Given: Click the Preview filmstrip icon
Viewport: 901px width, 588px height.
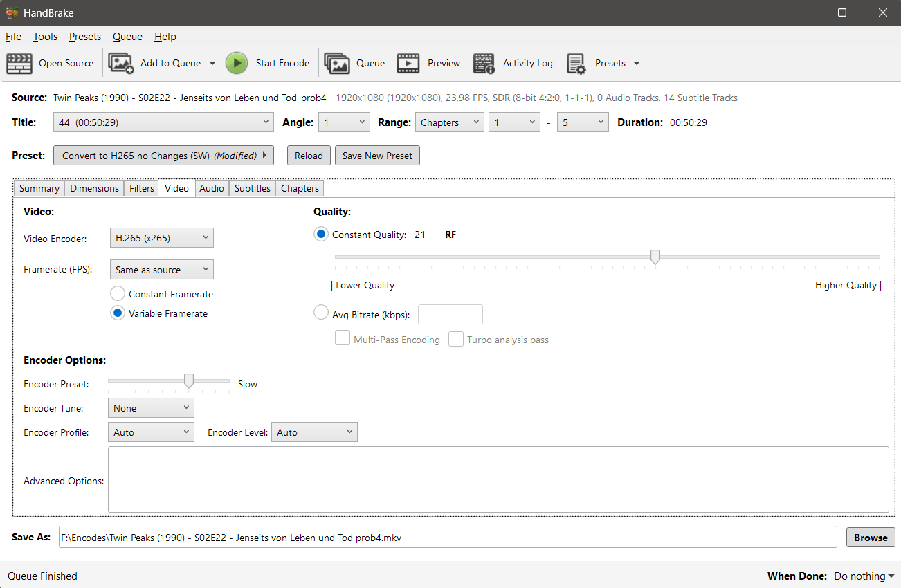Looking at the screenshot, I should coord(408,63).
